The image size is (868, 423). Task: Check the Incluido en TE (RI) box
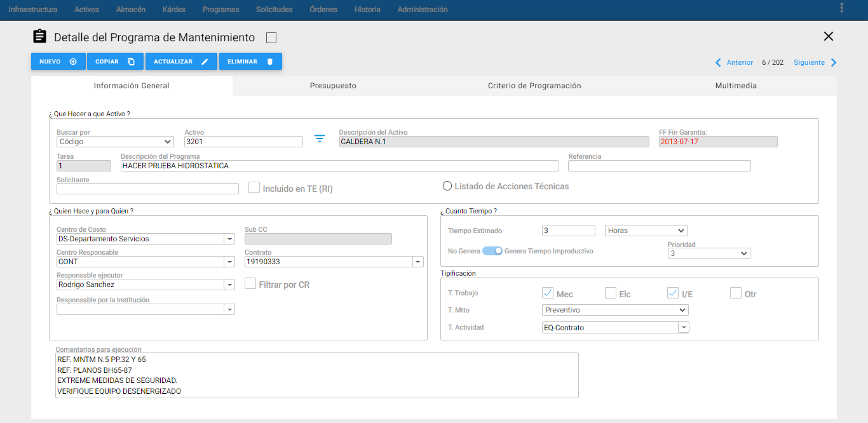[254, 187]
